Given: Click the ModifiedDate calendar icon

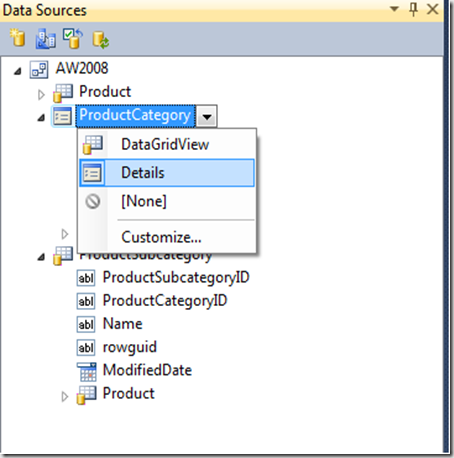Looking at the screenshot, I should pyautogui.click(x=86, y=372).
